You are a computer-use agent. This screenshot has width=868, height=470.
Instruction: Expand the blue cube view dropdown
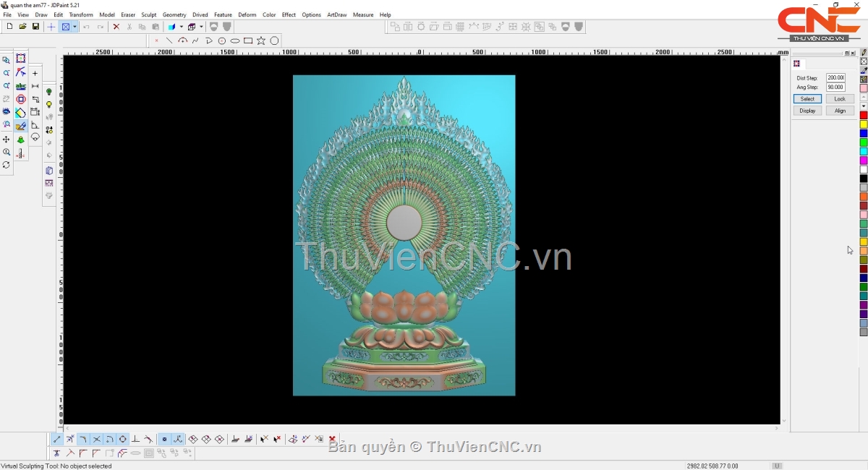pos(181,27)
